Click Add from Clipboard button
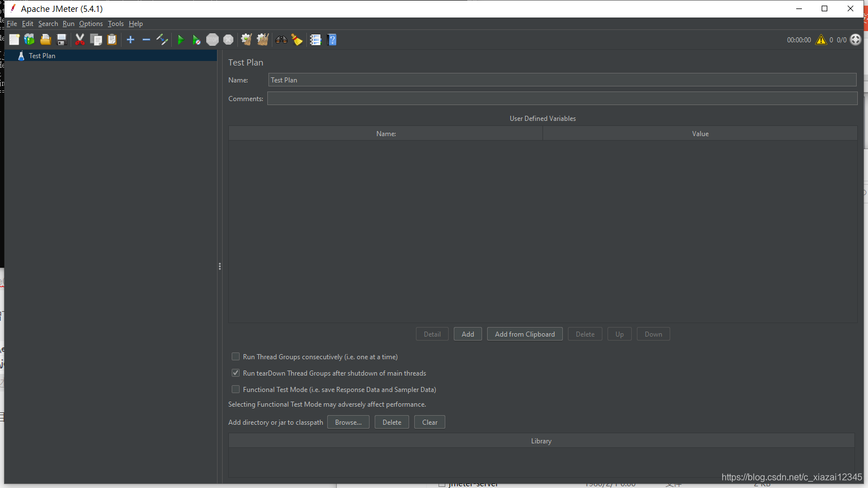 (525, 334)
